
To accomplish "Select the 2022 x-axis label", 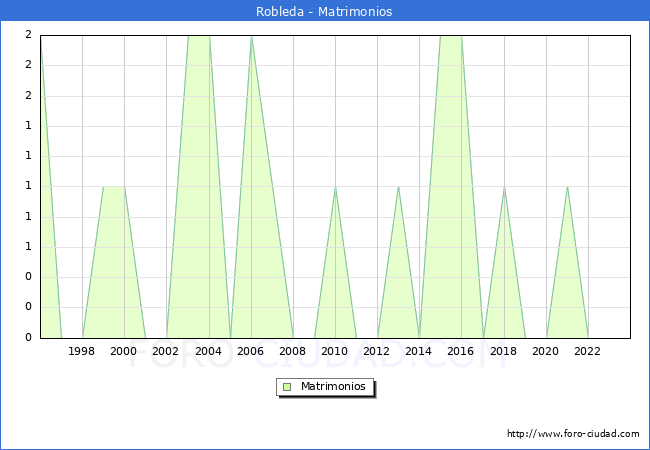I will [x=588, y=351].
